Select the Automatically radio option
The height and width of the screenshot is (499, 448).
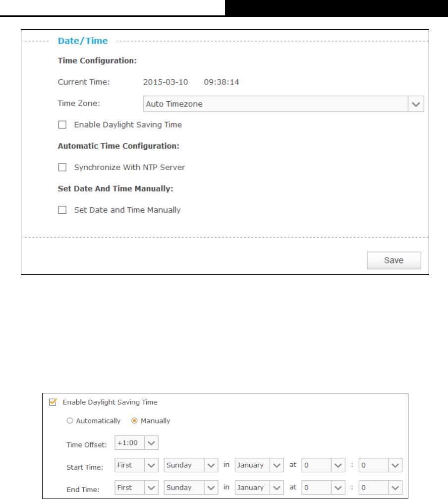tap(70, 421)
